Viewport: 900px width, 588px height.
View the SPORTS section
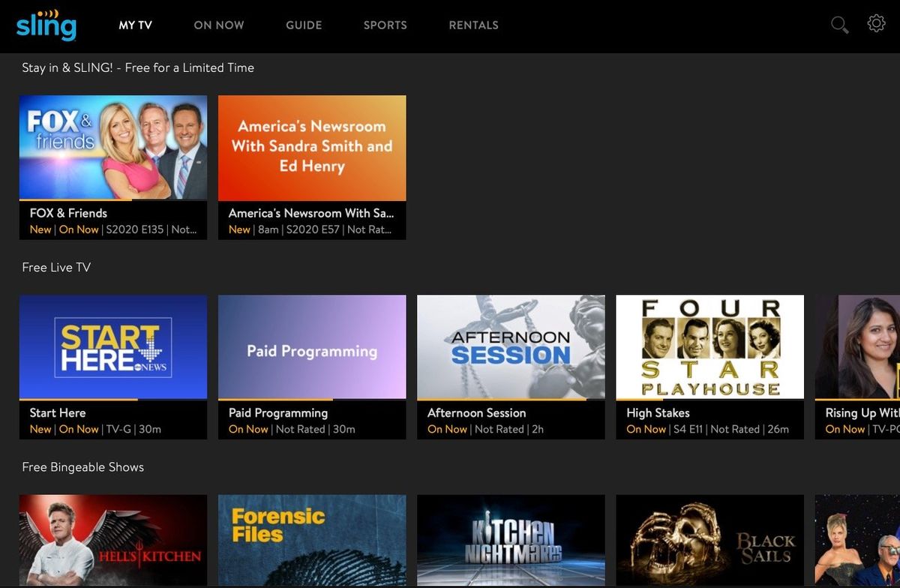coord(385,25)
